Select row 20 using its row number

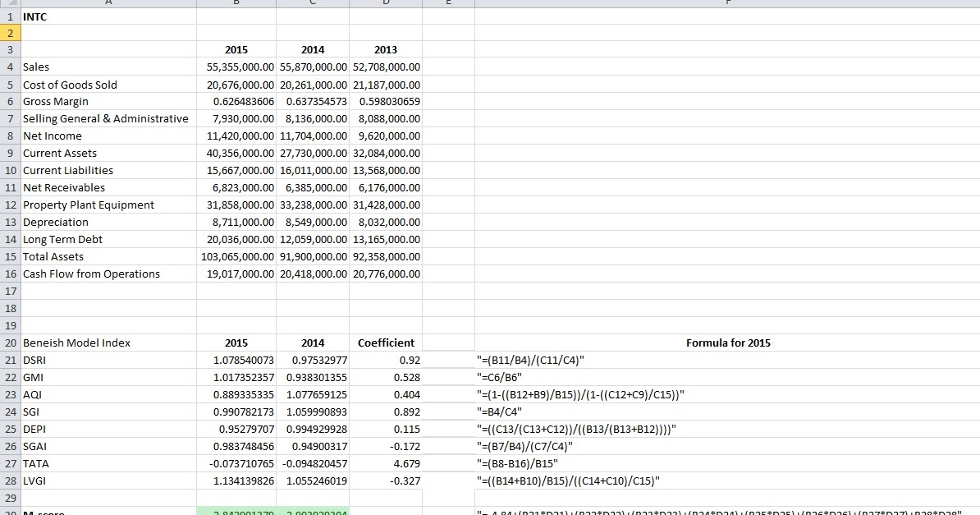click(x=9, y=343)
